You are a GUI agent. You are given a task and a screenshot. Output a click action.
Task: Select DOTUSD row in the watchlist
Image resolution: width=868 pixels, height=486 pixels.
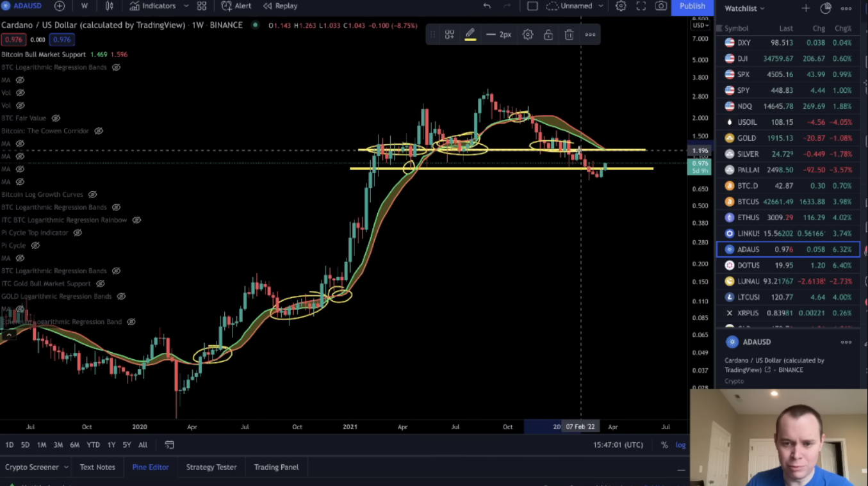tap(788, 265)
